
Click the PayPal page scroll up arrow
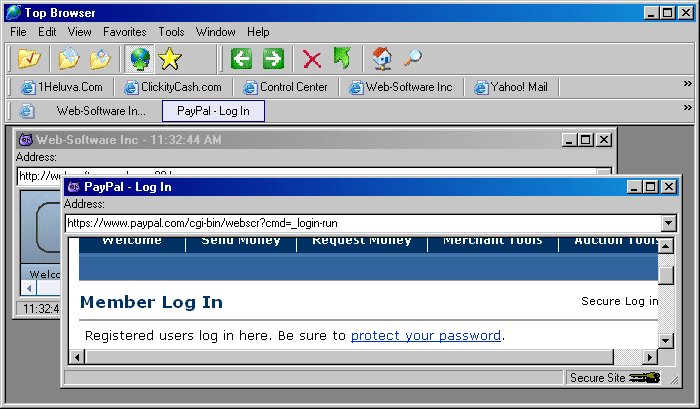tap(665, 246)
